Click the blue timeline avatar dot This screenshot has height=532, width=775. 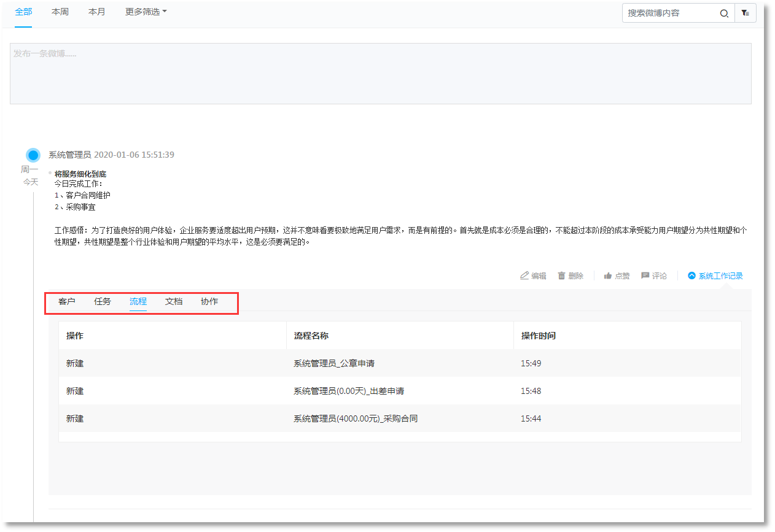33,155
